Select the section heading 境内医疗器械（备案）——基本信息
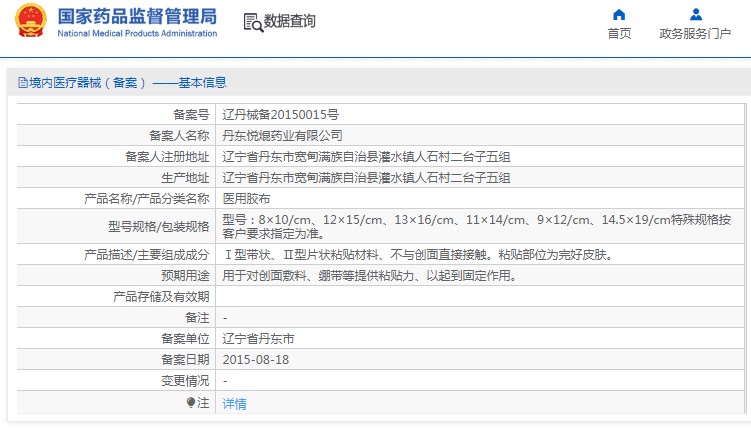Image resolution: width=751 pixels, height=429 pixels. coord(127,83)
